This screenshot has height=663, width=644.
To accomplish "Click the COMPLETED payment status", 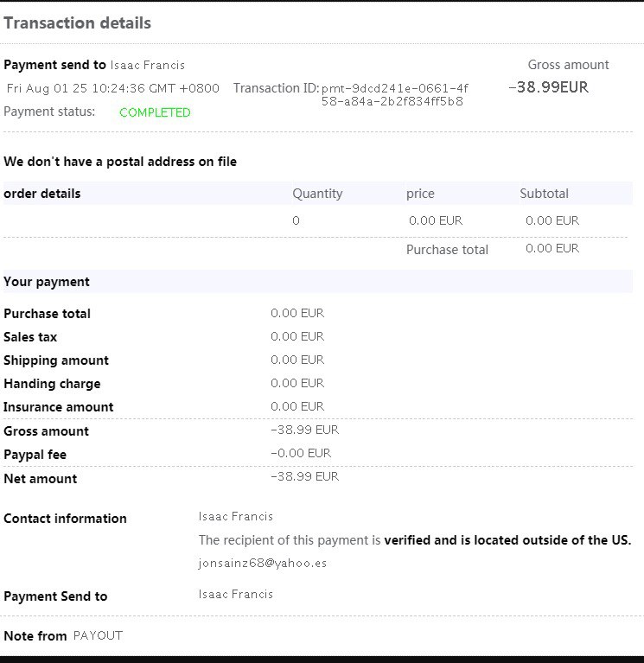I will (155, 112).
